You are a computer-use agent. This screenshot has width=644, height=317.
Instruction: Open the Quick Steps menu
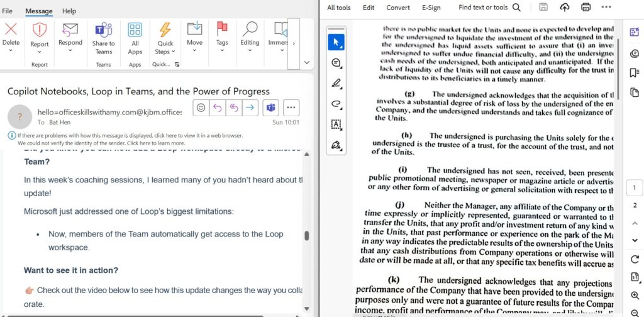[x=165, y=38]
